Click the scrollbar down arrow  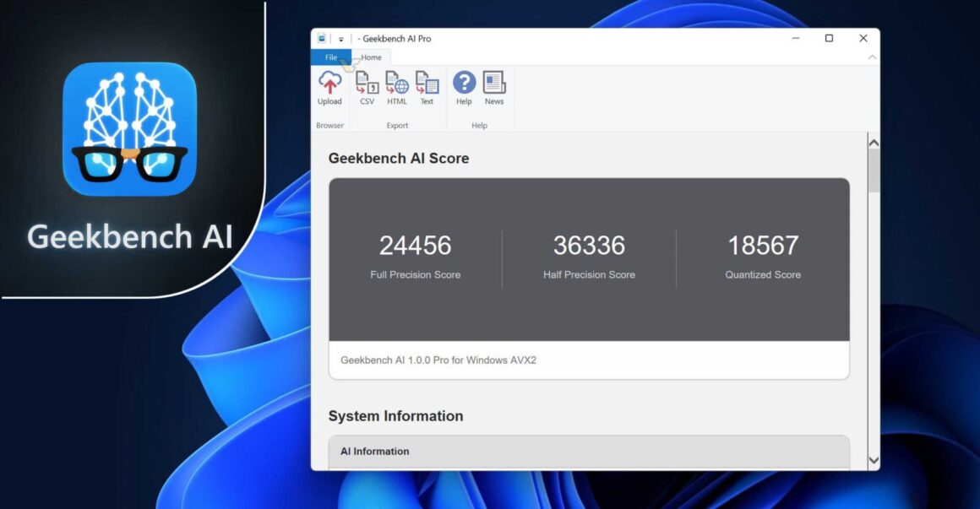tap(874, 460)
